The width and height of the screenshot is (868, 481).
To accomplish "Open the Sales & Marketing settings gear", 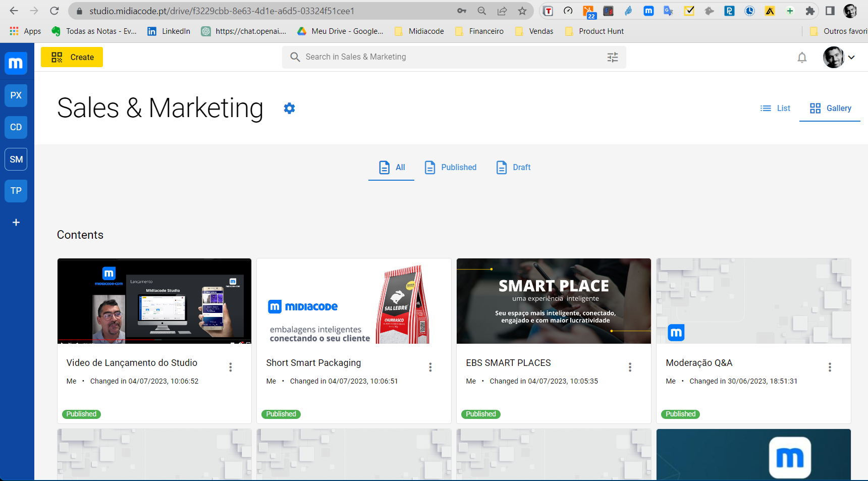I will 289,109.
